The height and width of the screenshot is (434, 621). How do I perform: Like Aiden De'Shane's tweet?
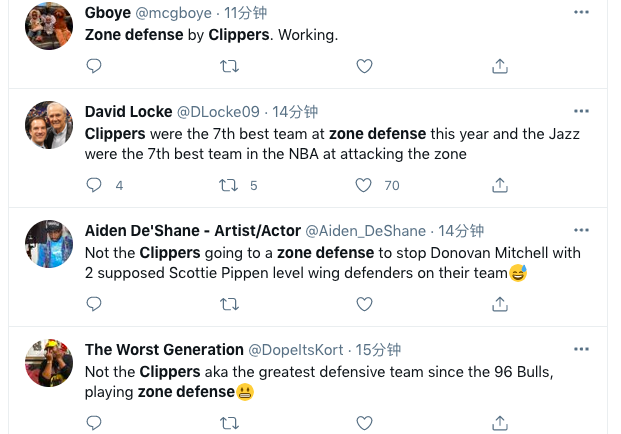coord(365,304)
